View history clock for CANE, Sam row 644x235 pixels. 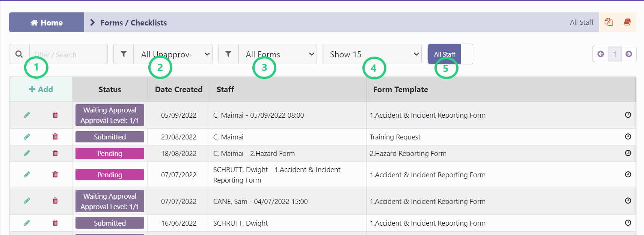[628, 201]
